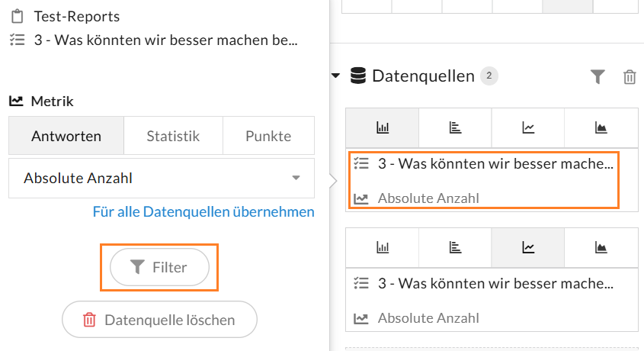Select horizontal bar chart for first data source
644x351 pixels.
coord(455,128)
